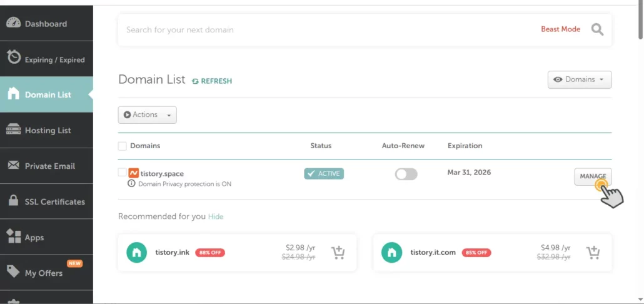Viewport: 644px width, 304px height.
Task: Click the SSL Certificates padlock icon
Action: pos(14,201)
